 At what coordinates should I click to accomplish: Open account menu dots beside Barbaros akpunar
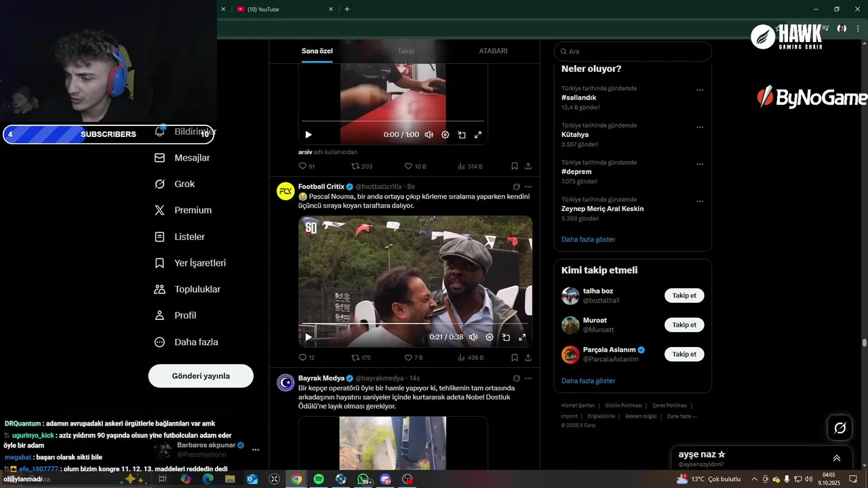(x=256, y=449)
